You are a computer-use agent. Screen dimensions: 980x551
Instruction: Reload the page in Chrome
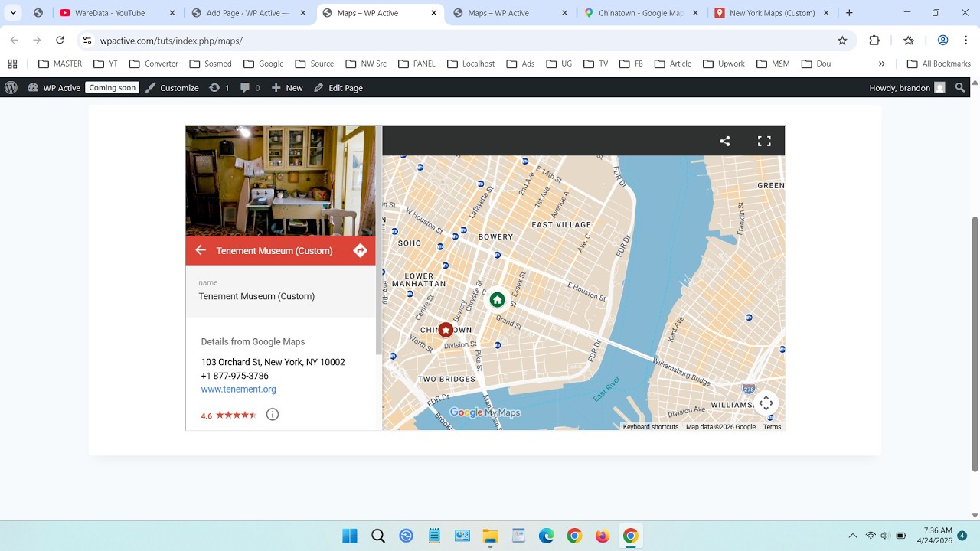point(60,41)
